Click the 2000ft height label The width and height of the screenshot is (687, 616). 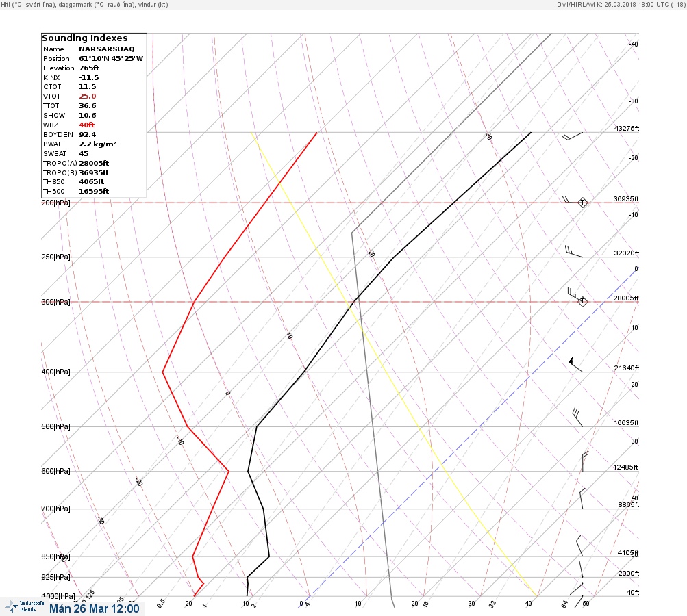629,573
